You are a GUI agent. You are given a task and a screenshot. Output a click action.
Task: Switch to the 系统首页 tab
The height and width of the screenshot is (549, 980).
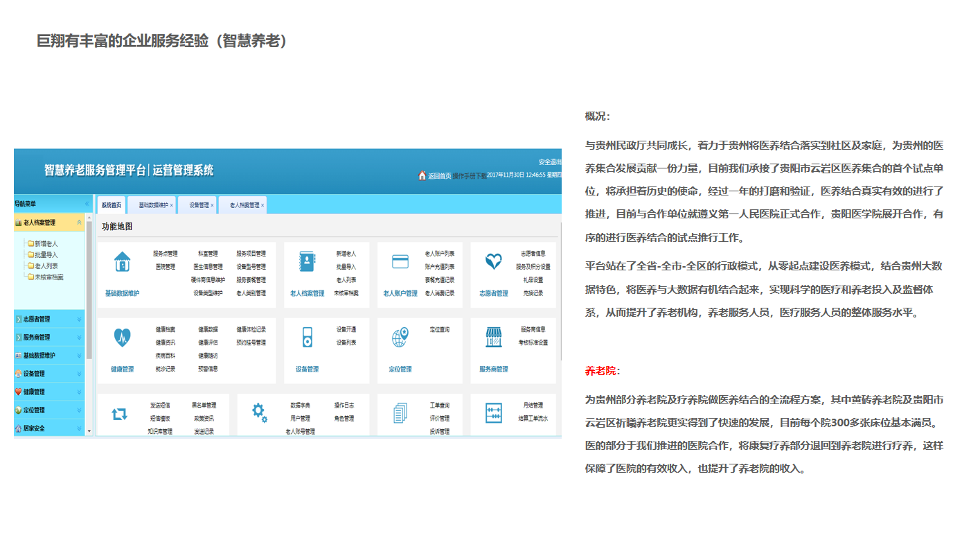coord(111,205)
